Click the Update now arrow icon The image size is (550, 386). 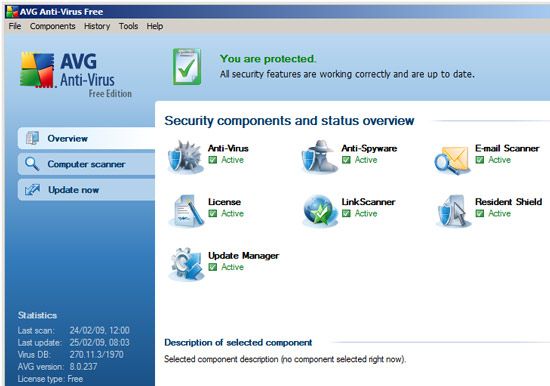point(32,189)
